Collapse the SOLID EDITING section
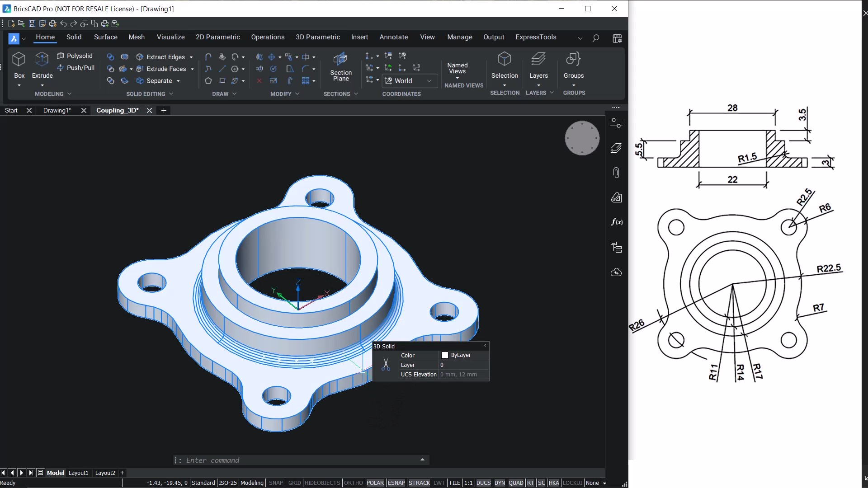 pos(171,94)
